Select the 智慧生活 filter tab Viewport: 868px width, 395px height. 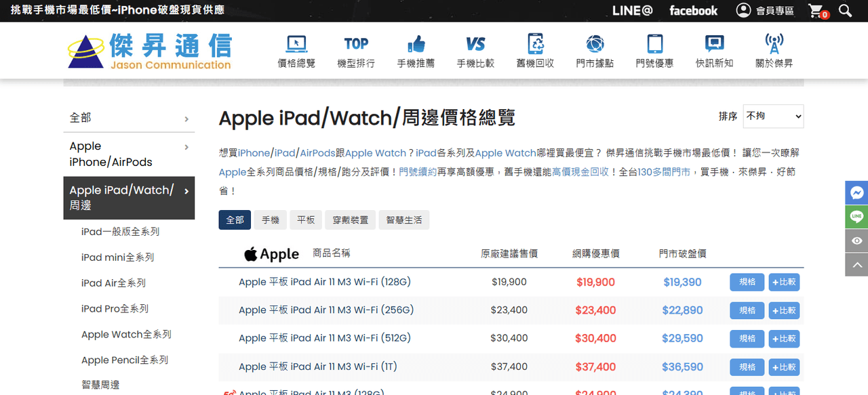(x=404, y=220)
